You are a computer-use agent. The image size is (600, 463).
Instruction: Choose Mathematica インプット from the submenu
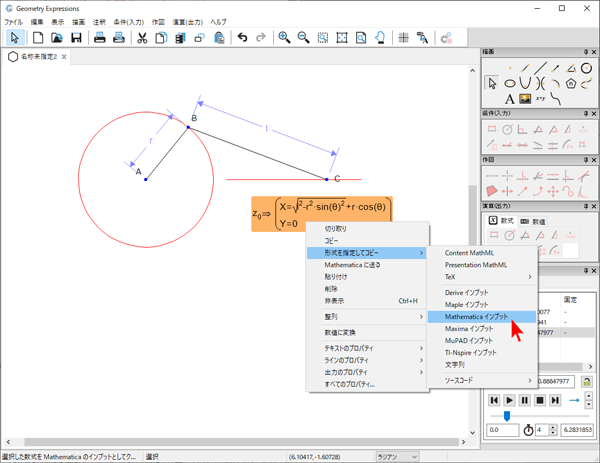click(x=476, y=316)
